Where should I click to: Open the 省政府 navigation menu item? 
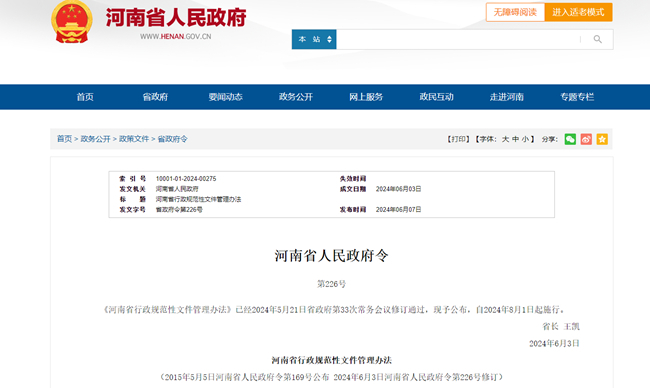155,97
